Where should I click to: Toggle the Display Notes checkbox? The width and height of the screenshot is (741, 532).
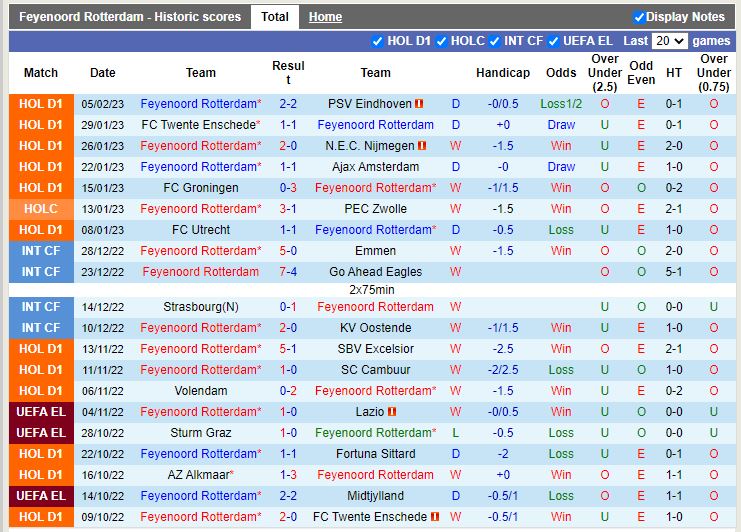point(639,17)
